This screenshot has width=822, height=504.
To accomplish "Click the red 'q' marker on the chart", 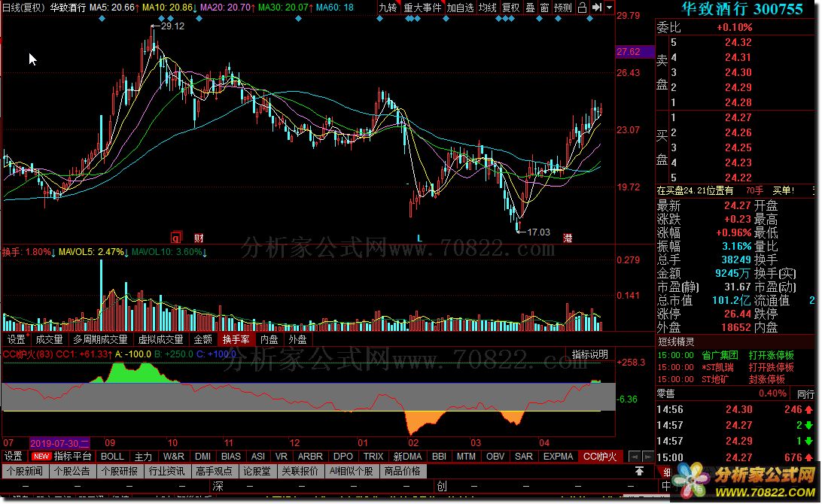I will point(175,238).
